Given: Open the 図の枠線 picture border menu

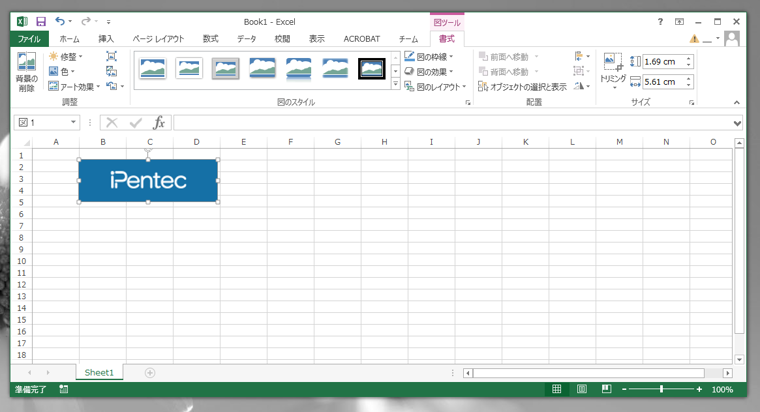Looking at the screenshot, I should point(429,57).
